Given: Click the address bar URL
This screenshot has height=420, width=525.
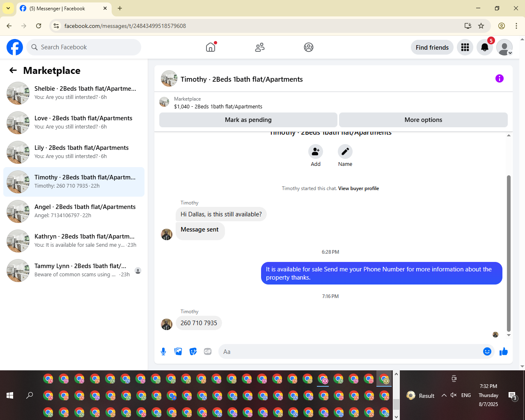Looking at the screenshot, I should pyautogui.click(x=125, y=26).
